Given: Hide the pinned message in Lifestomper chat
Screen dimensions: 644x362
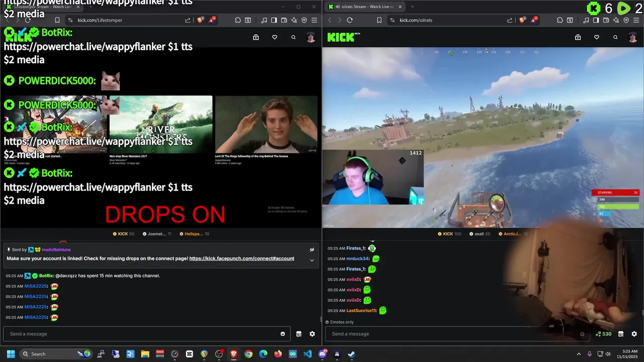Looking at the screenshot, I should (311, 249).
